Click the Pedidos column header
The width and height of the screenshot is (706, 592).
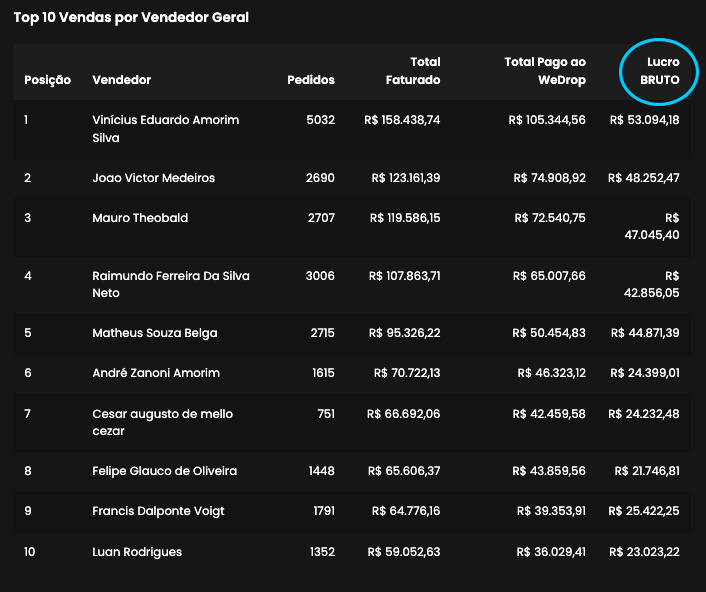pos(311,80)
